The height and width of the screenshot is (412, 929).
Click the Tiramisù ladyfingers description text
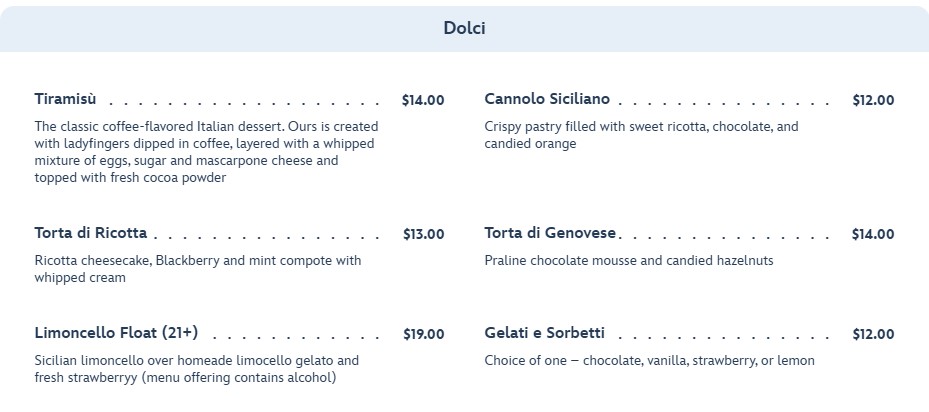206,152
